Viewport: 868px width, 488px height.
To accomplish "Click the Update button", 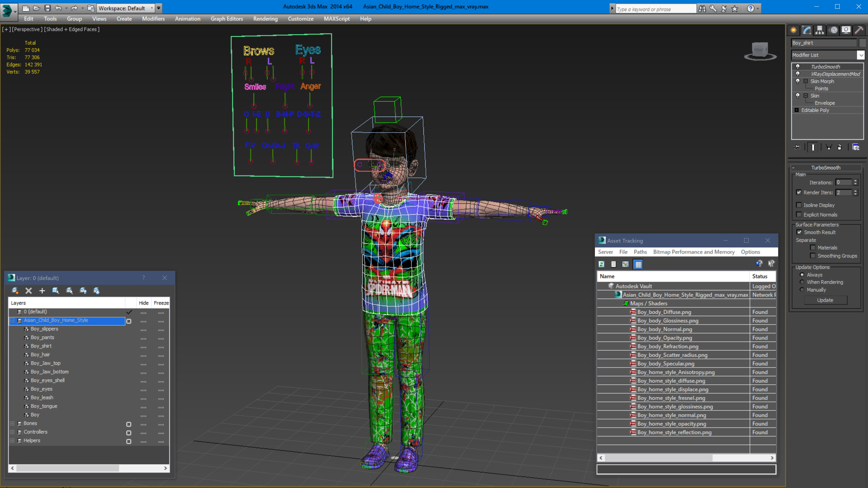I will [825, 300].
